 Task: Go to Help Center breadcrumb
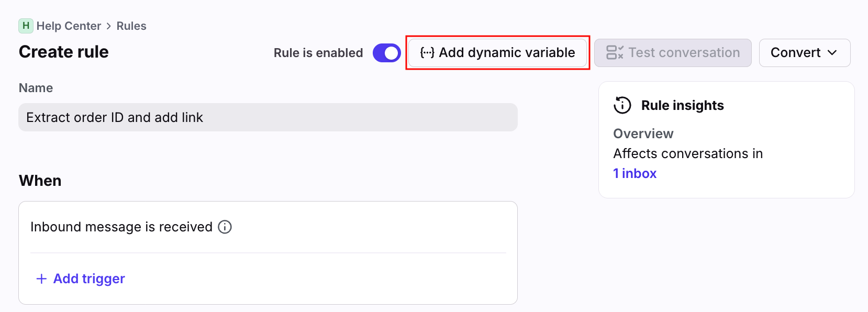pos(69,26)
